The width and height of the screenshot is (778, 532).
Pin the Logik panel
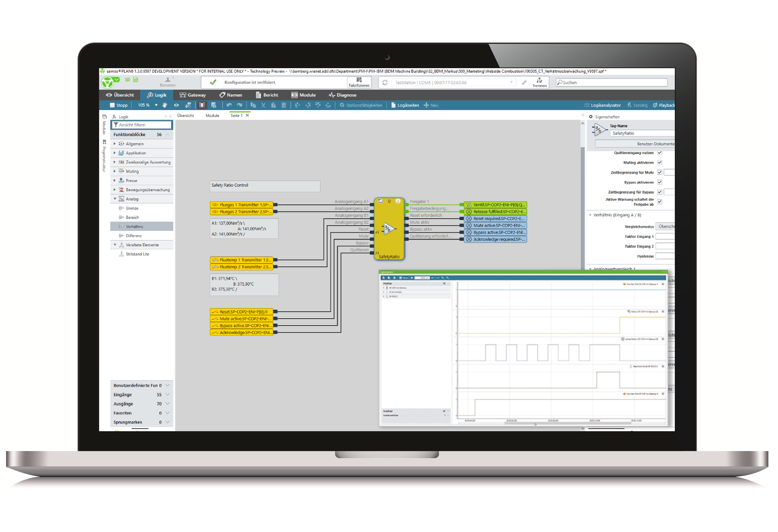pos(171,117)
